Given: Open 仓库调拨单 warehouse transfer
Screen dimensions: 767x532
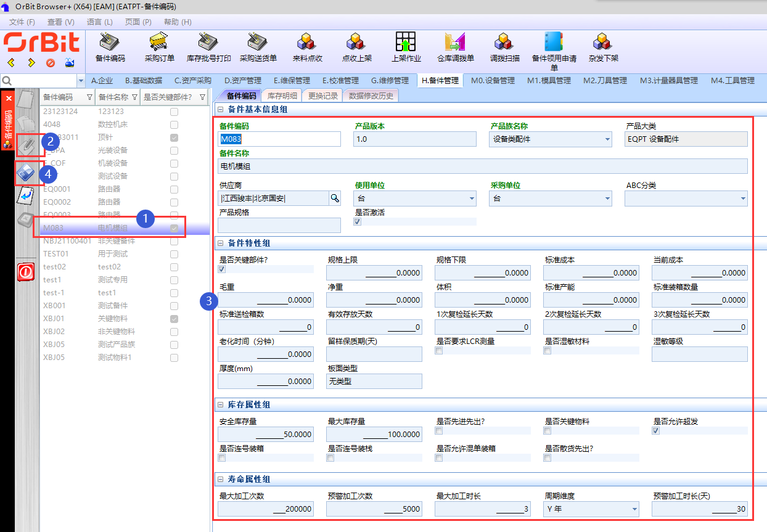Looking at the screenshot, I should click(456, 48).
